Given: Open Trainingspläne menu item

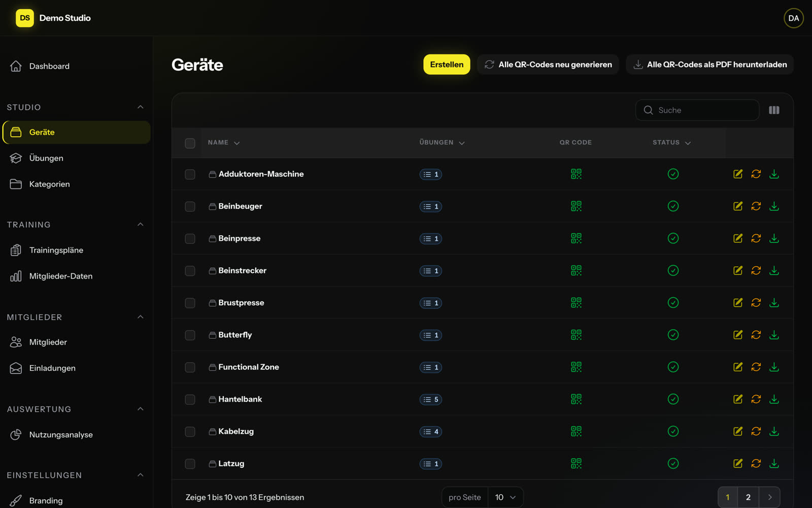Looking at the screenshot, I should point(76,250).
